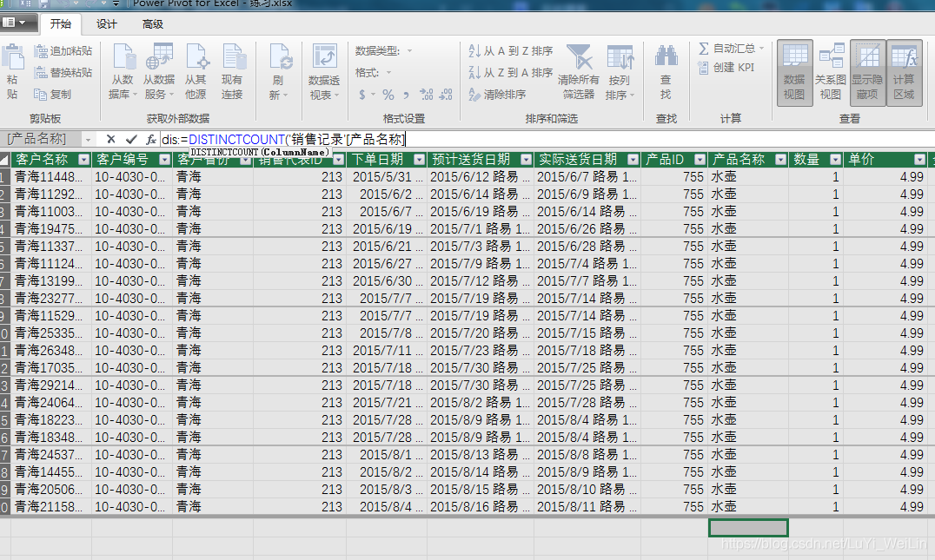Viewport: 935px width, 560px height.
Task: Open From Database (从数据库) import
Action: coord(123,71)
